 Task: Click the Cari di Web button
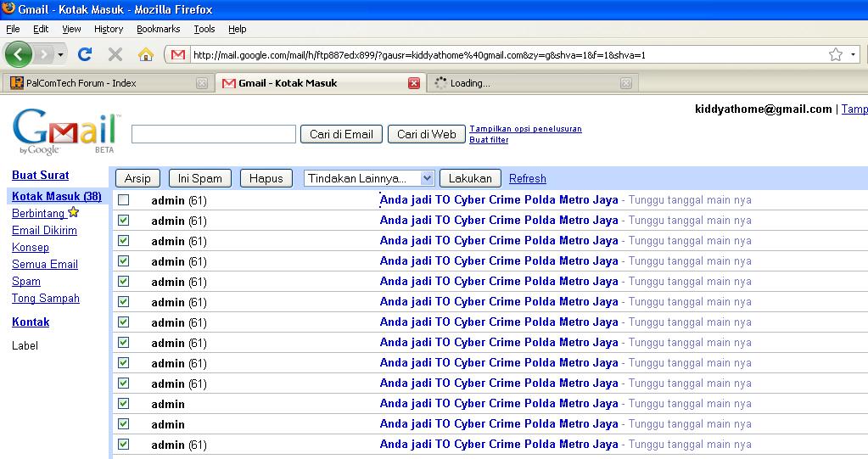coord(426,134)
